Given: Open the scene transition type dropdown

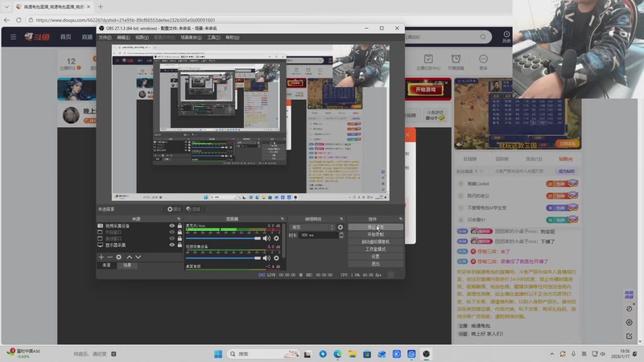Looking at the screenshot, I should [312, 227].
